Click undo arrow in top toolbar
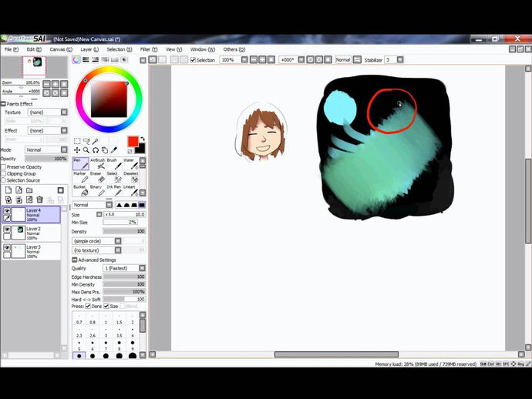This screenshot has width=532, height=399. 153,59
